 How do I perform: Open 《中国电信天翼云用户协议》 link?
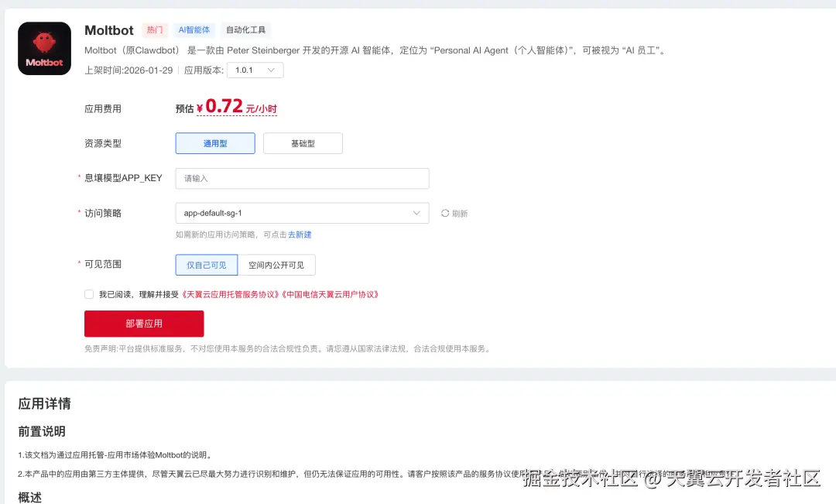coord(330,294)
